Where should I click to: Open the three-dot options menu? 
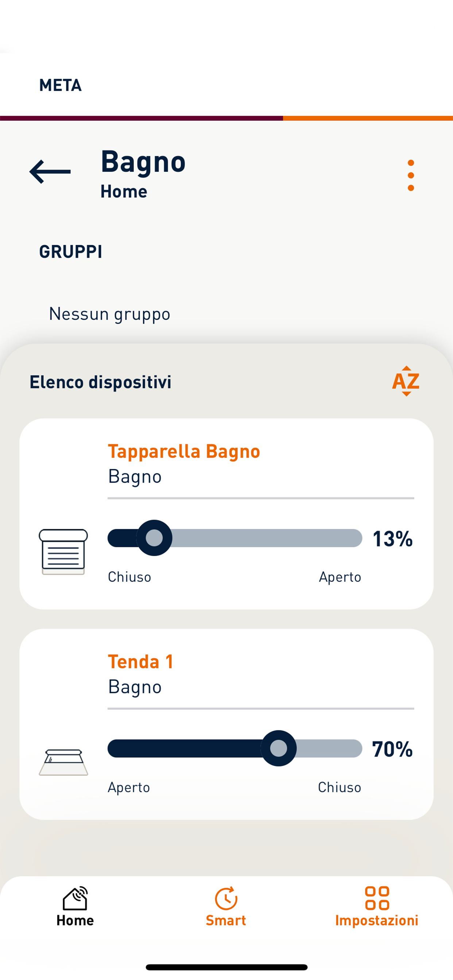click(x=410, y=175)
